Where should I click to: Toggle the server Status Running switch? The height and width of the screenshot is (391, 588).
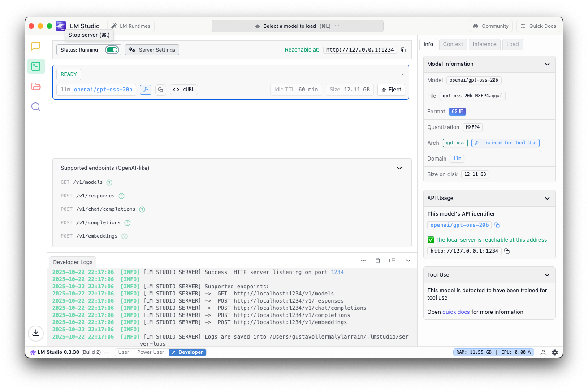click(x=112, y=50)
